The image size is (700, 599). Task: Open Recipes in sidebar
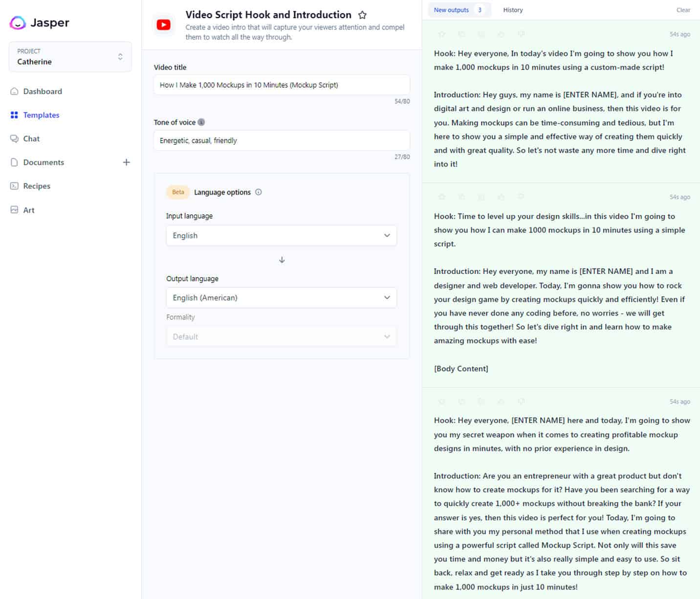pos(37,186)
